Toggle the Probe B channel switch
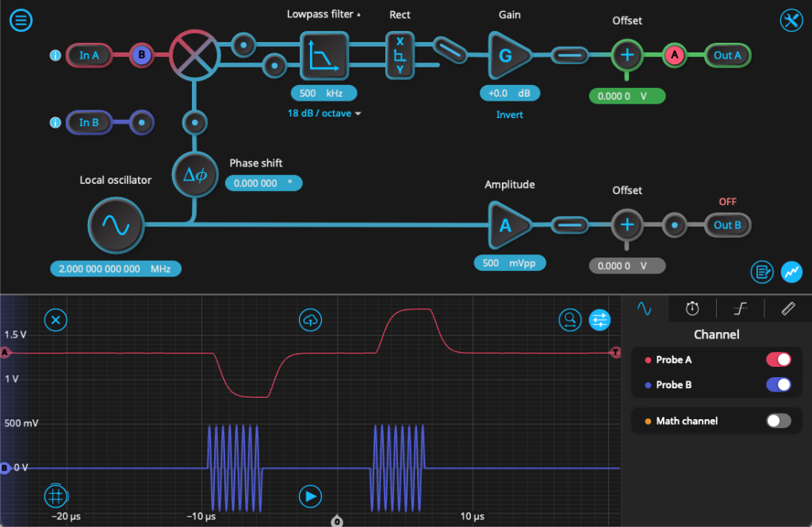This screenshot has width=812, height=527. (779, 384)
